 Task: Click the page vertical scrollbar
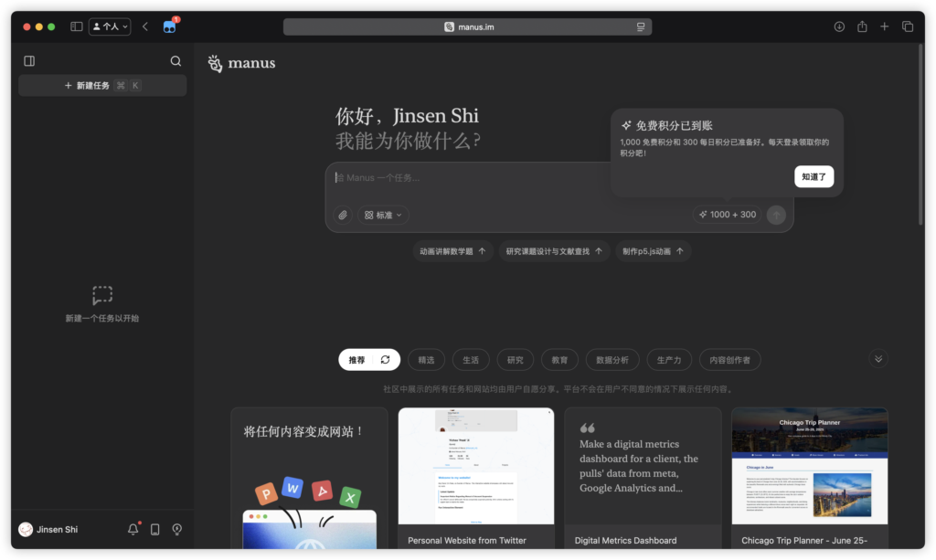(x=920, y=134)
